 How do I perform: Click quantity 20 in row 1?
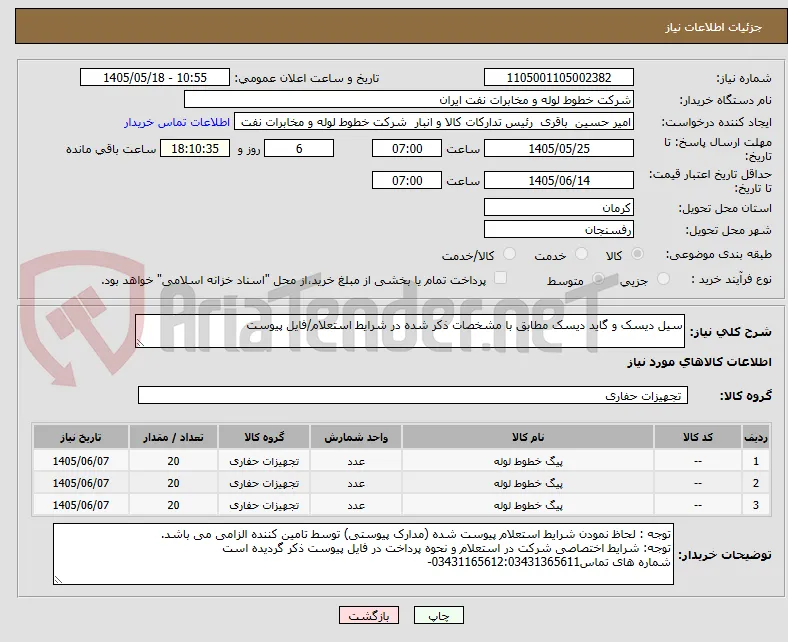pos(173,461)
